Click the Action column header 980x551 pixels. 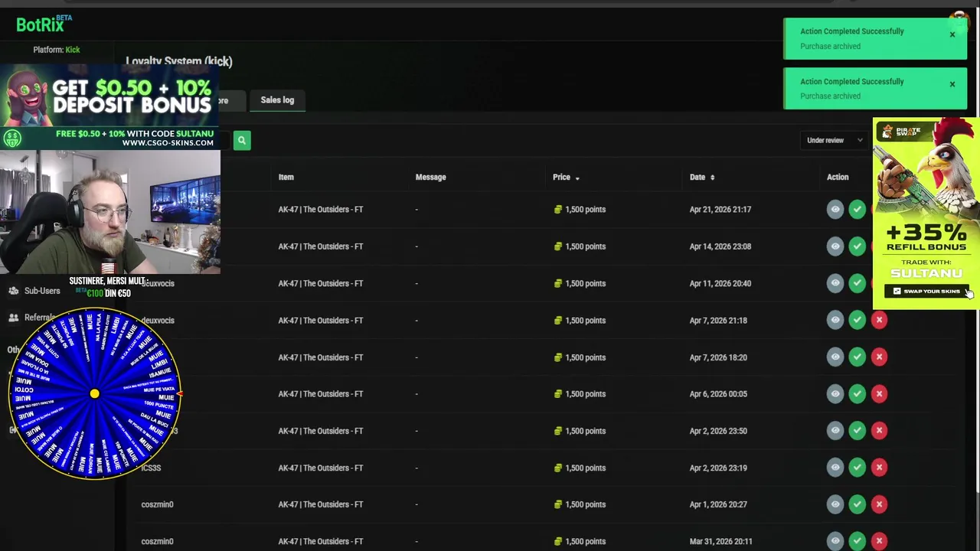coord(838,177)
